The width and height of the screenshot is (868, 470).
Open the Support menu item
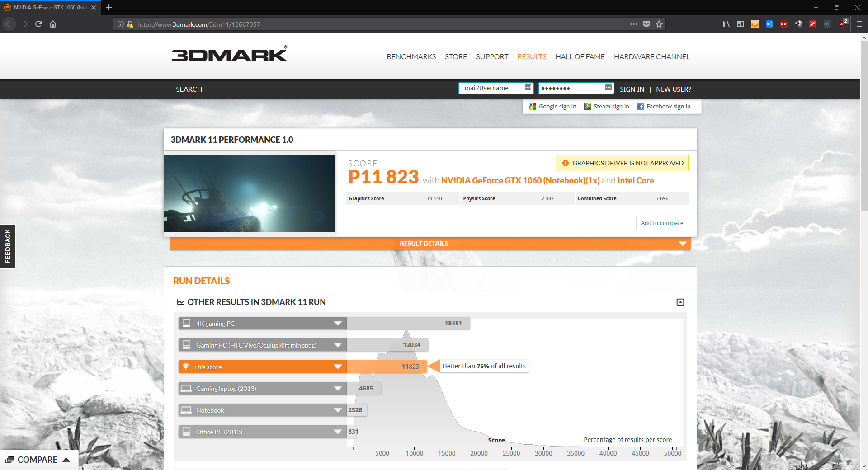pos(492,57)
